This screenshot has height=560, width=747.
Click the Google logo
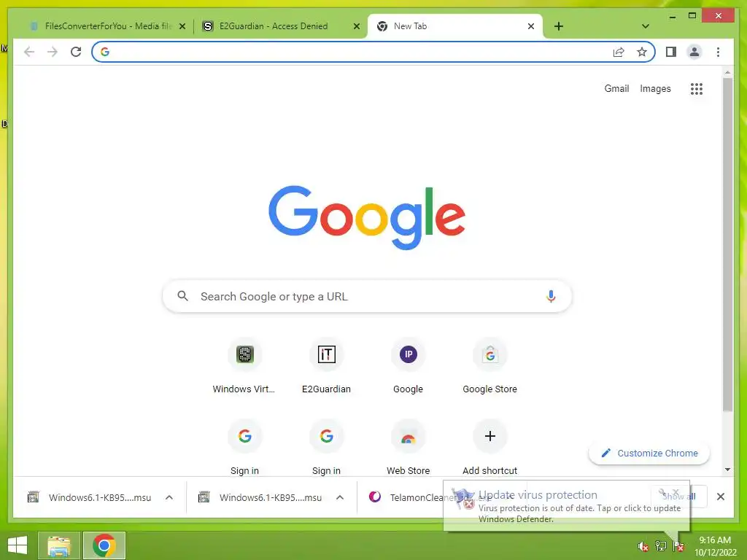[x=367, y=217]
